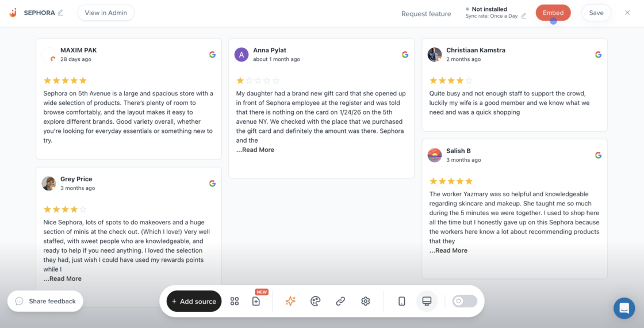644x328 pixels.
Task: Switch to desktop preview
Action: point(427,301)
